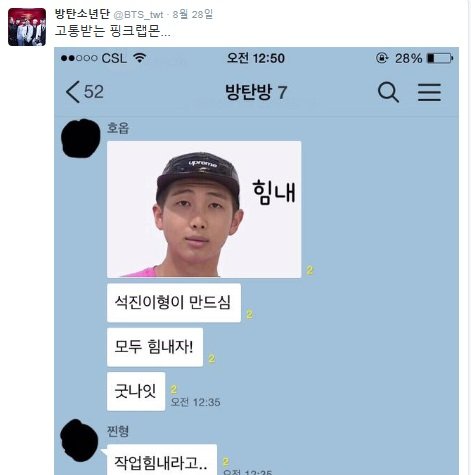
Task: Open chat search via magnifier icon
Action: click(x=388, y=92)
